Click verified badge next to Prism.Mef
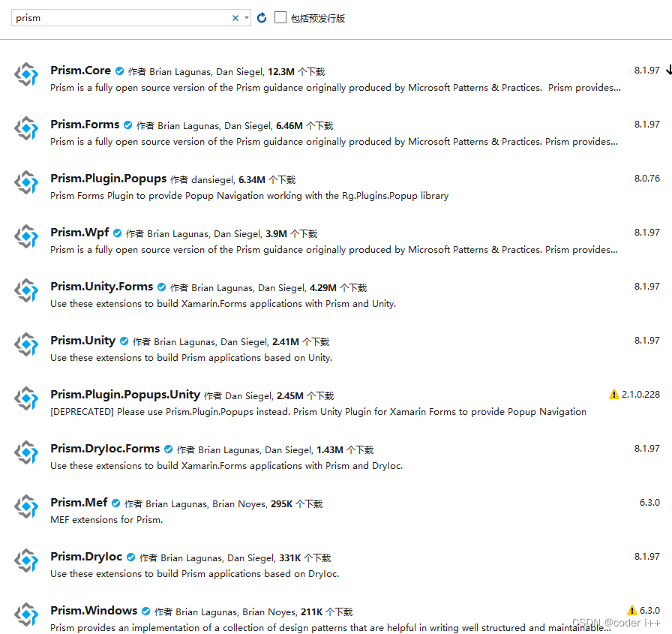The height and width of the screenshot is (634, 672). tap(115, 503)
